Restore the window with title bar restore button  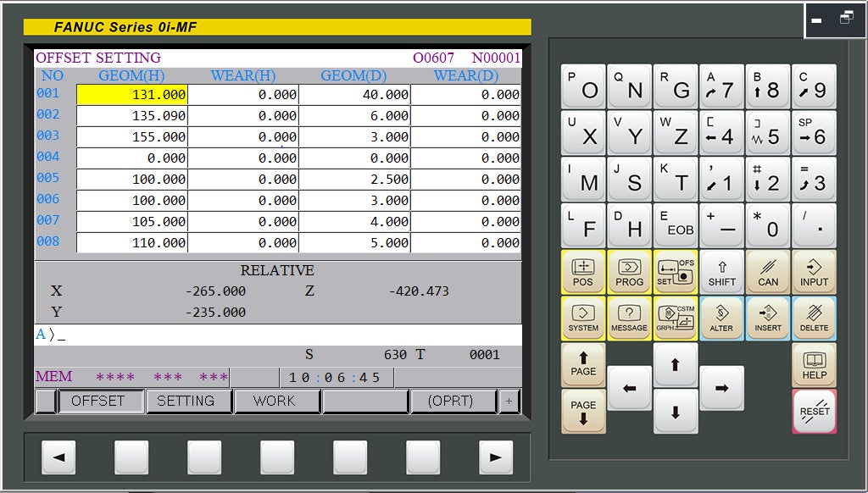pyautogui.click(x=847, y=19)
